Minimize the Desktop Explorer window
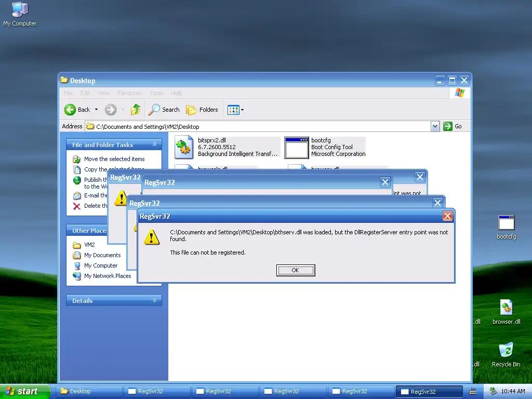Screen dimensions: 532x399 coord(440,81)
